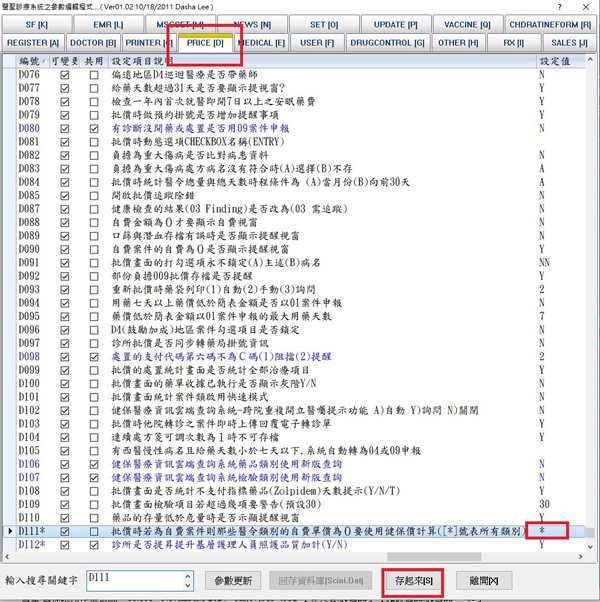Switch to the PRICE [D] tab

[204, 43]
